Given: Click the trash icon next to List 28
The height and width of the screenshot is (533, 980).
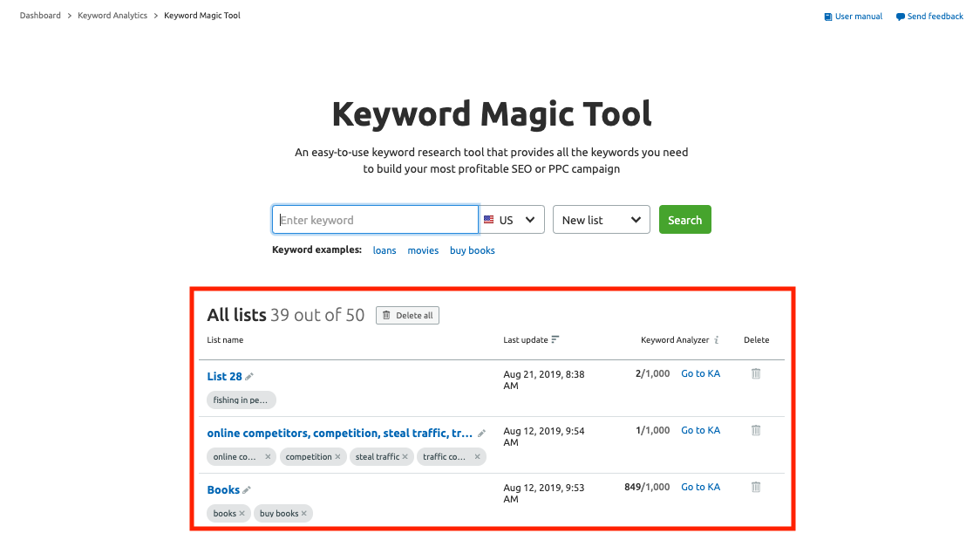Looking at the screenshot, I should (x=755, y=373).
